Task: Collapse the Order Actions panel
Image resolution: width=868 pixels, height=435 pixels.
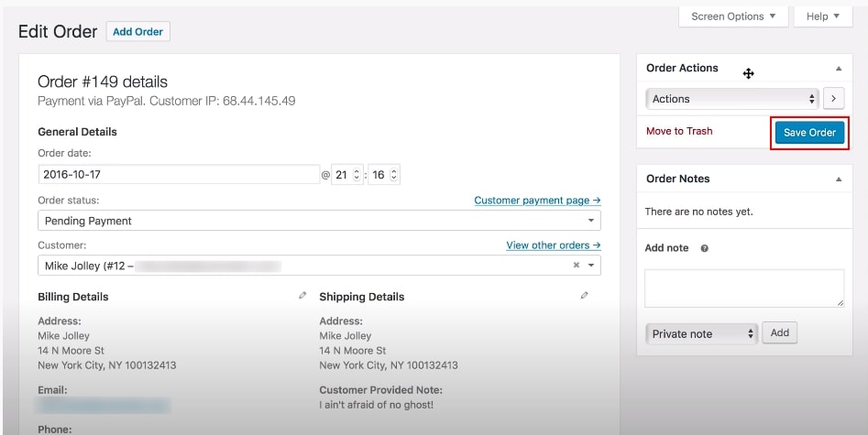Action: point(839,68)
